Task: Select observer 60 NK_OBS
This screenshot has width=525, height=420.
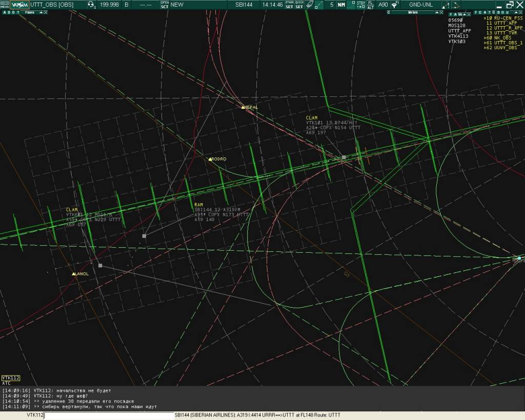Action: [x=497, y=38]
